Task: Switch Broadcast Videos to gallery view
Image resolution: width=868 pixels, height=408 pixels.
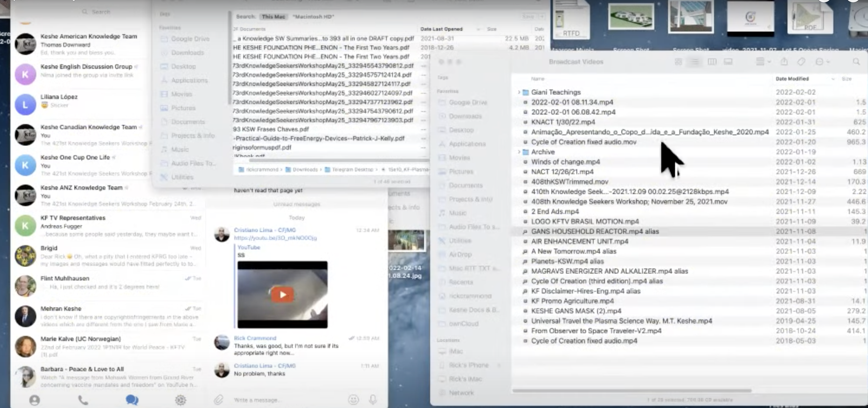Action: (x=728, y=62)
